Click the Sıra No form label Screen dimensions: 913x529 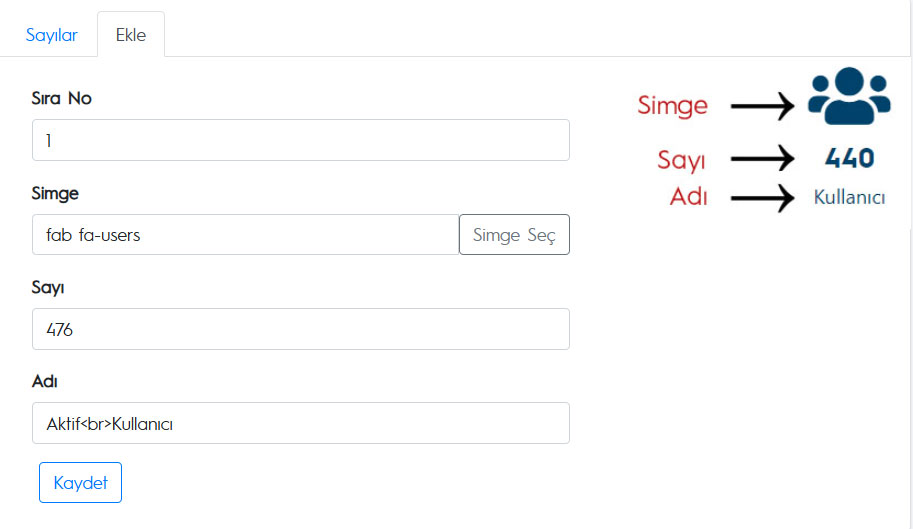click(x=62, y=98)
